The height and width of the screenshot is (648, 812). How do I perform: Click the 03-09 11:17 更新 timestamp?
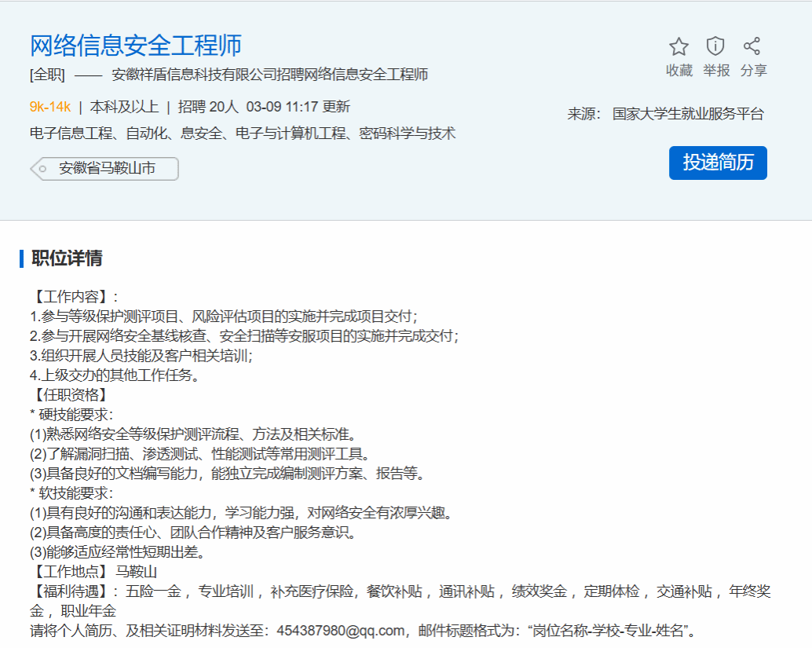click(x=298, y=107)
